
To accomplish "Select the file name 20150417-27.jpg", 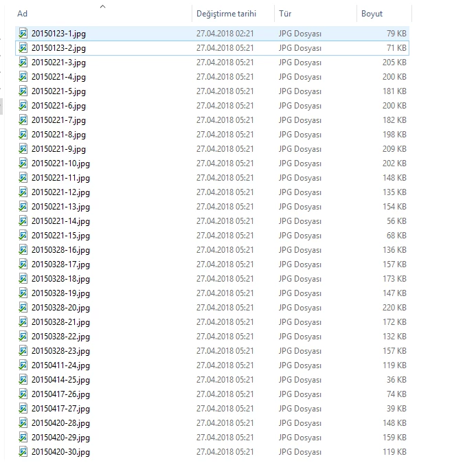I will click(60, 409).
